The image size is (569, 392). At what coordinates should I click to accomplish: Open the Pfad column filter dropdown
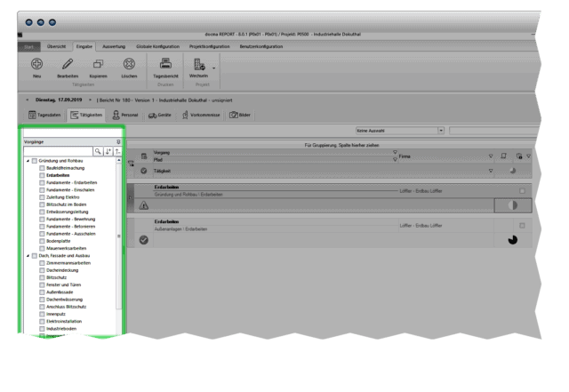pyautogui.click(x=395, y=160)
